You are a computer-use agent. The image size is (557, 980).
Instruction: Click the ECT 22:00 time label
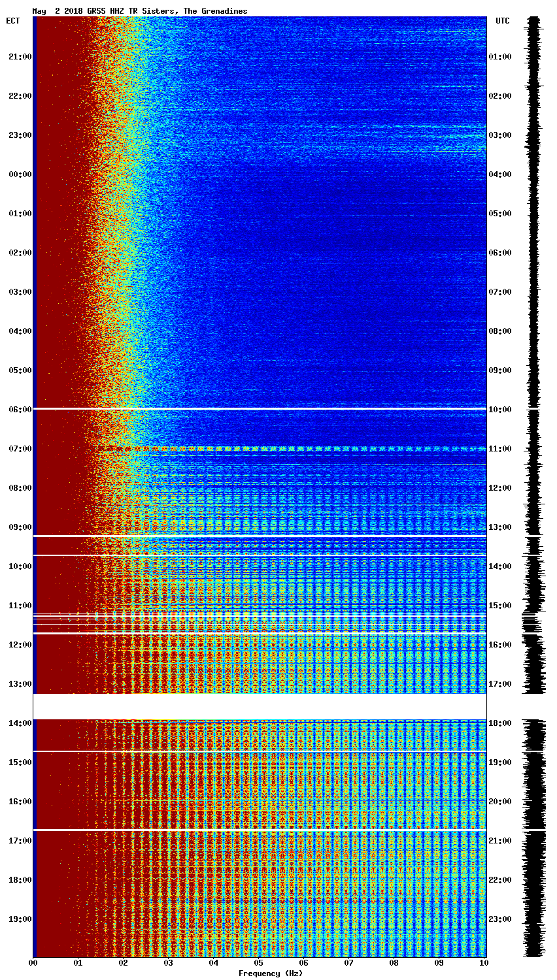coord(20,96)
